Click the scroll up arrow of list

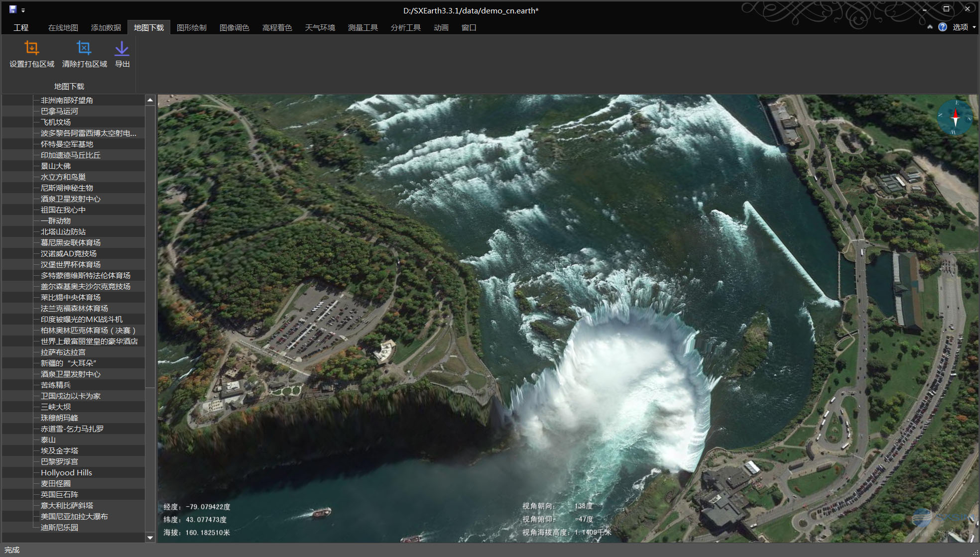[150, 100]
